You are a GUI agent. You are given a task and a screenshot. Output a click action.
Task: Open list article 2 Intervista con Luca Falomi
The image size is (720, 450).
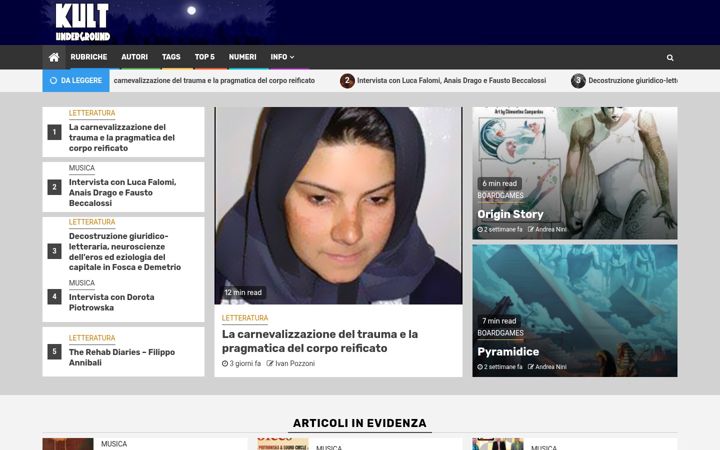point(123,192)
